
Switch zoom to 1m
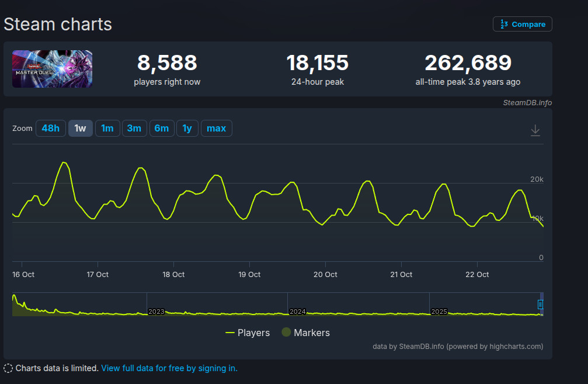pos(107,129)
